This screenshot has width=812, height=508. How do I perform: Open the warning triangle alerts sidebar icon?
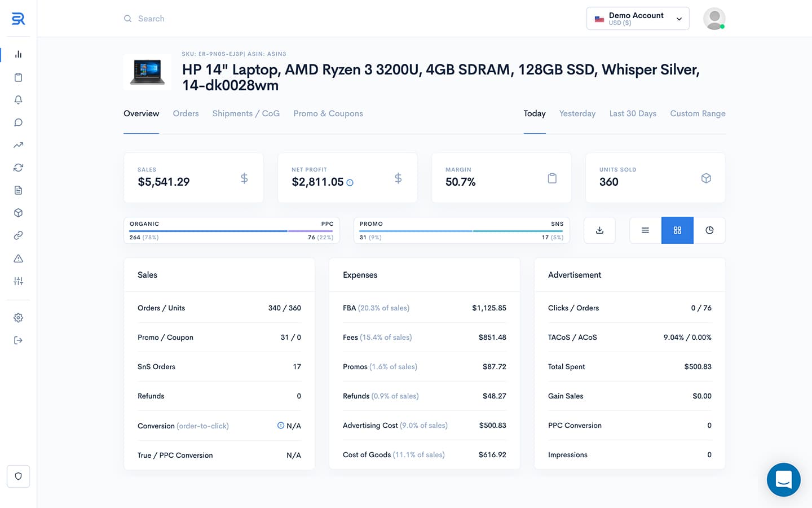coord(18,259)
